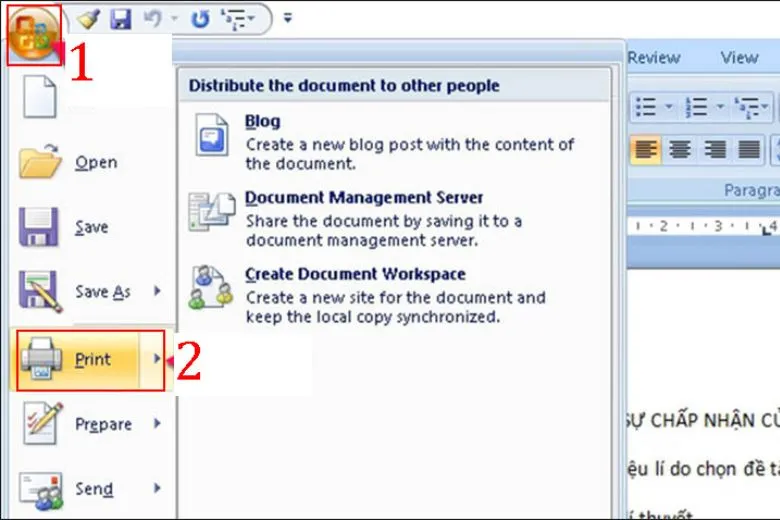
Task: Click Create Document Workspace option
Action: pyautogui.click(x=355, y=274)
